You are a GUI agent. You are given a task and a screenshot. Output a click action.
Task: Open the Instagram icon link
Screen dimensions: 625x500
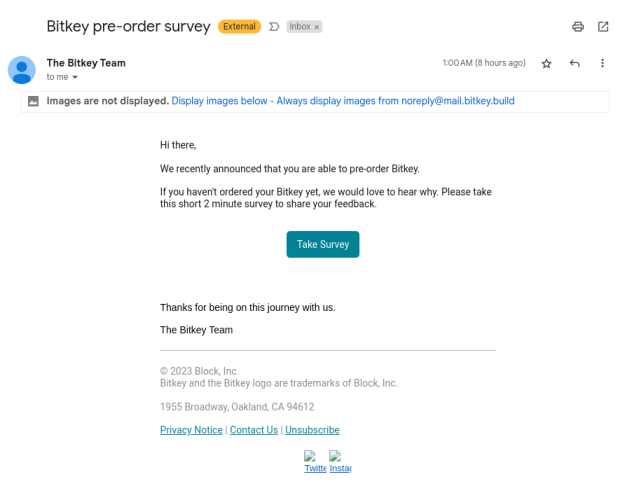click(x=340, y=462)
